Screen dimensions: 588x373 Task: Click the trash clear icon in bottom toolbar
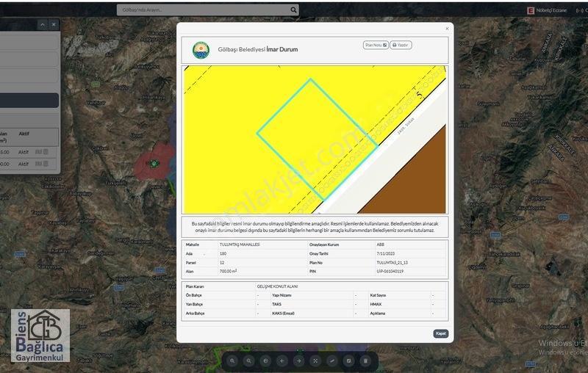pos(365,361)
